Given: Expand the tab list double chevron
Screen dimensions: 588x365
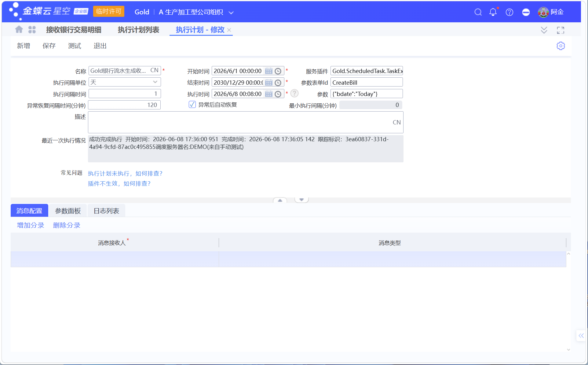Looking at the screenshot, I should click(544, 30).
